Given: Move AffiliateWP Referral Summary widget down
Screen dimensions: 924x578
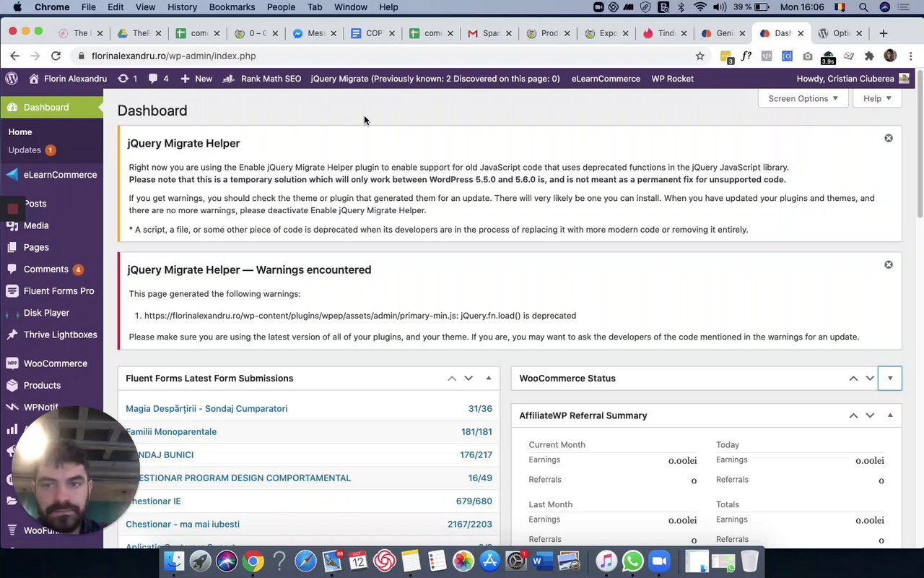Looking at the screenshot, I should tap(870, 415).
